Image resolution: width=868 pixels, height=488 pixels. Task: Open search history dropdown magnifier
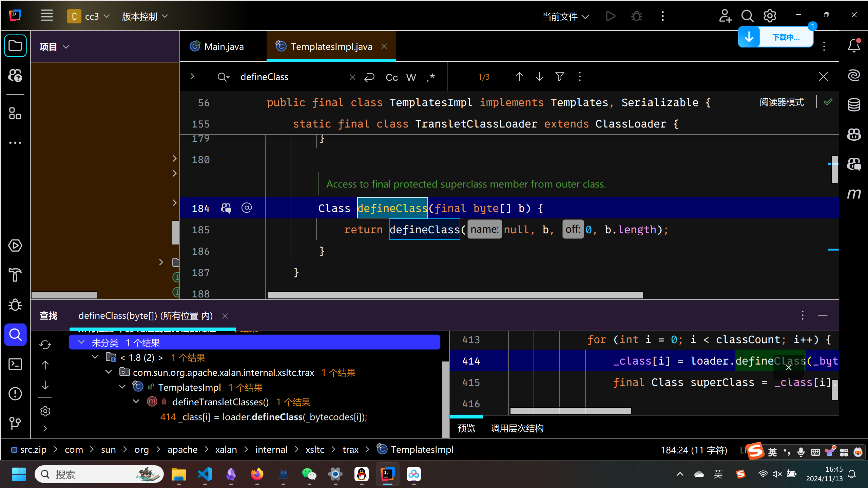tap(223, 77)
